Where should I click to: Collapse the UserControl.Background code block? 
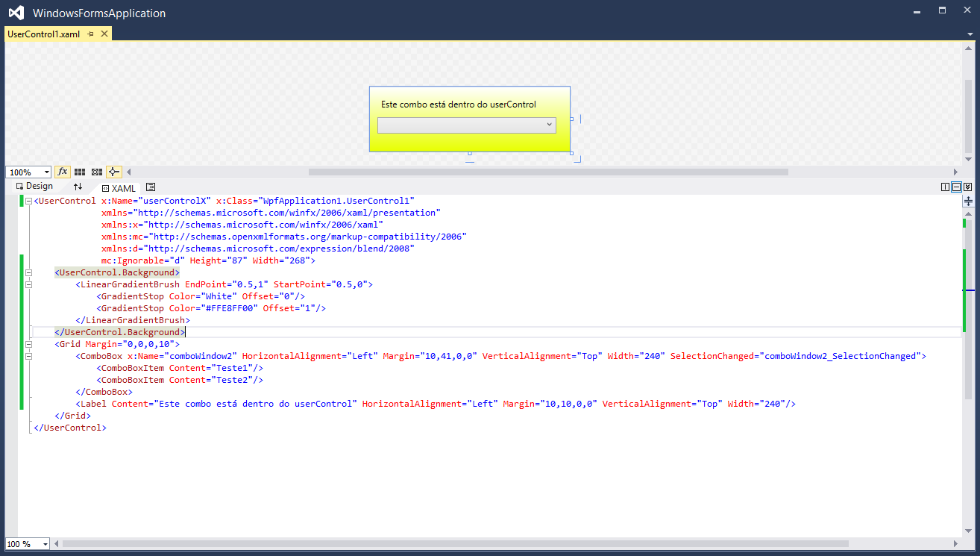coord(28,272)
